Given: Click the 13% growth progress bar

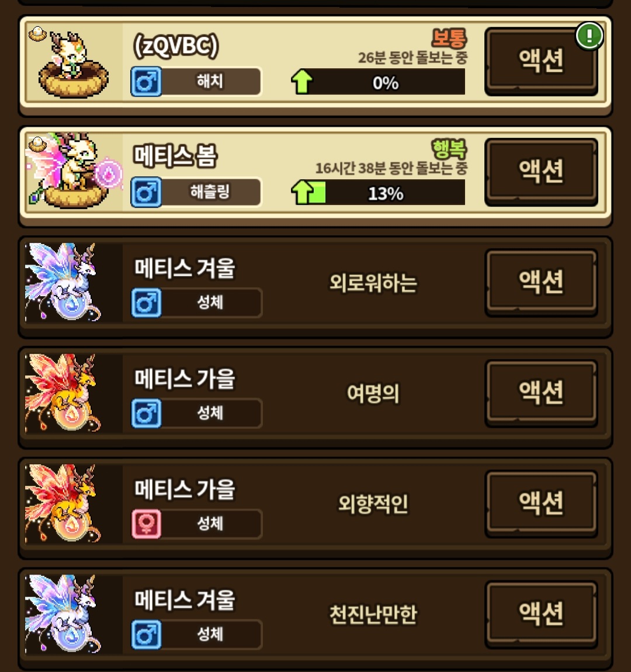Looking at the screenshot, I should pyautogui.click(x=379, y=193).
